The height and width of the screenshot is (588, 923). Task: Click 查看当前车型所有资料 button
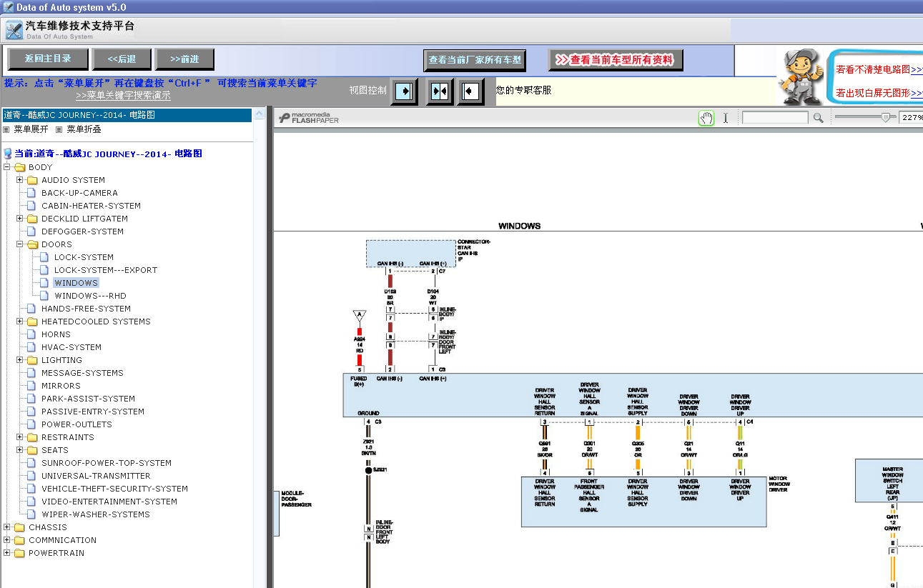coord(616,60)
